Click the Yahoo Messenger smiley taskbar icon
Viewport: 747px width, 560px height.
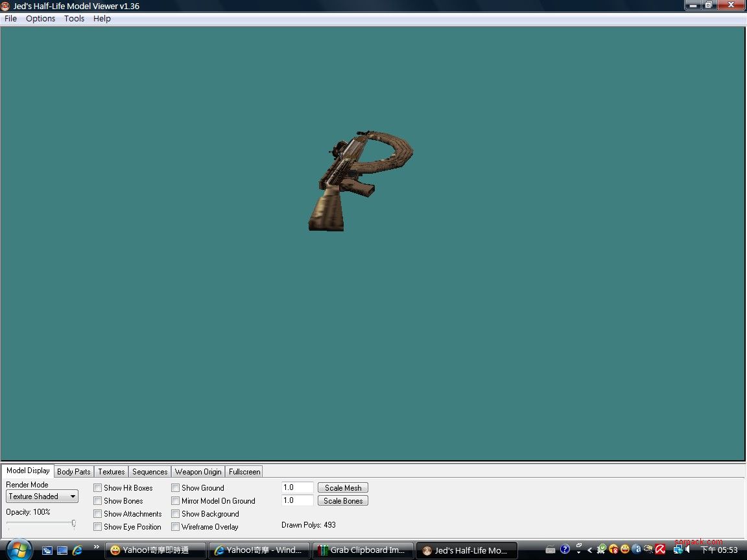(115, 550)
